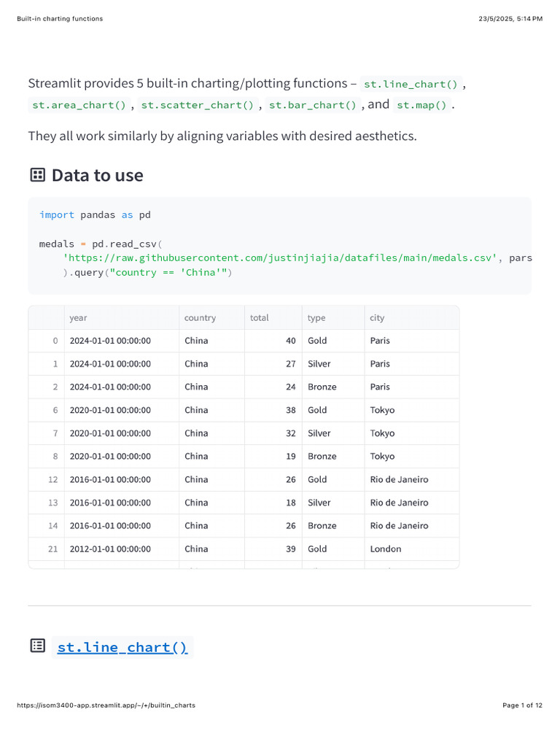This screenshot has height=747, width=560.
Task: Click the list icon beside st.line_chart()
Action: pos(38,646)
